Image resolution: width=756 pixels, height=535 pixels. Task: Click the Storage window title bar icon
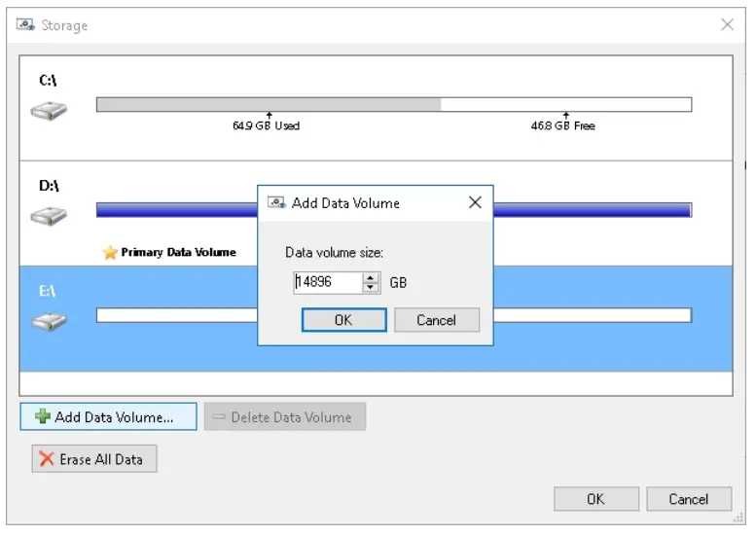[26, 25]
